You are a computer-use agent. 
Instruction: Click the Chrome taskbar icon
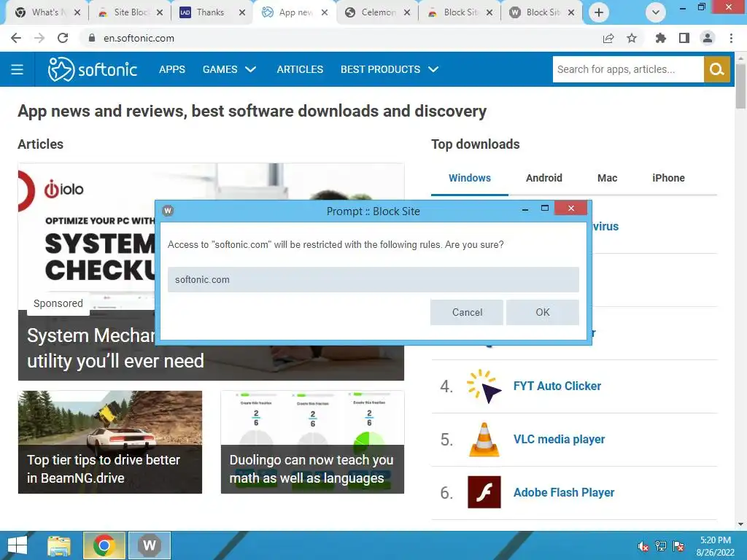coord(104,545)
